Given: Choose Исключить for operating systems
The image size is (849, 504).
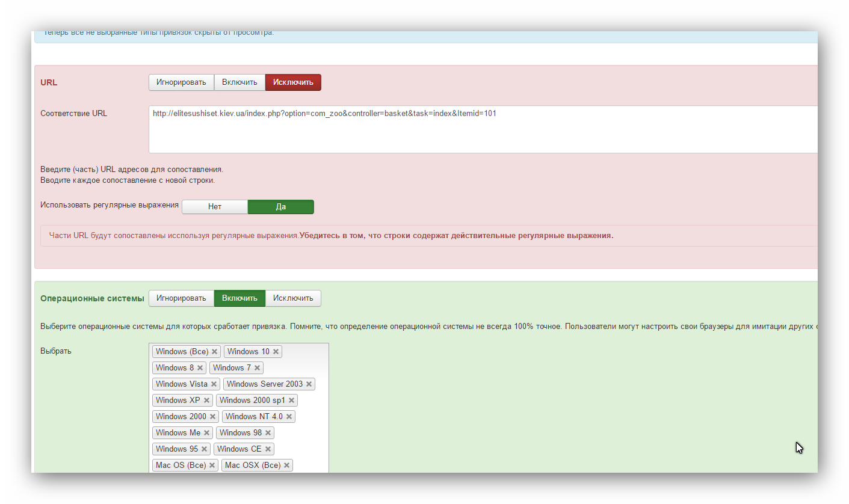Looking at the screenshot, I should pos(293,298).
